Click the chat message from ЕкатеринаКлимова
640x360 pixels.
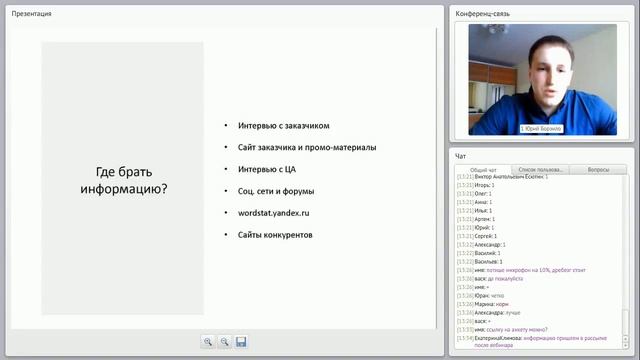[532, 342]
